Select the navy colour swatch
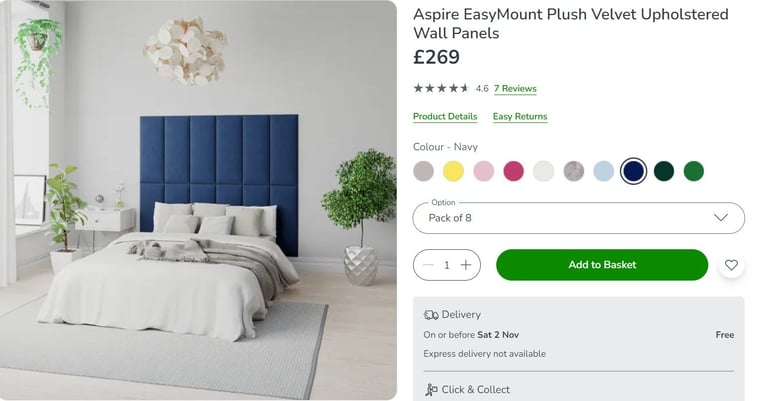 pos(633,171)
